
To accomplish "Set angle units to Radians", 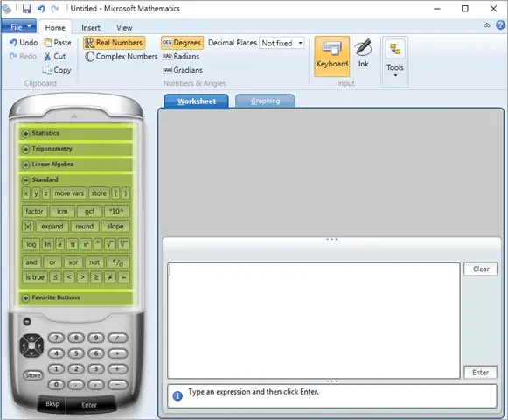I will point(181,56).
